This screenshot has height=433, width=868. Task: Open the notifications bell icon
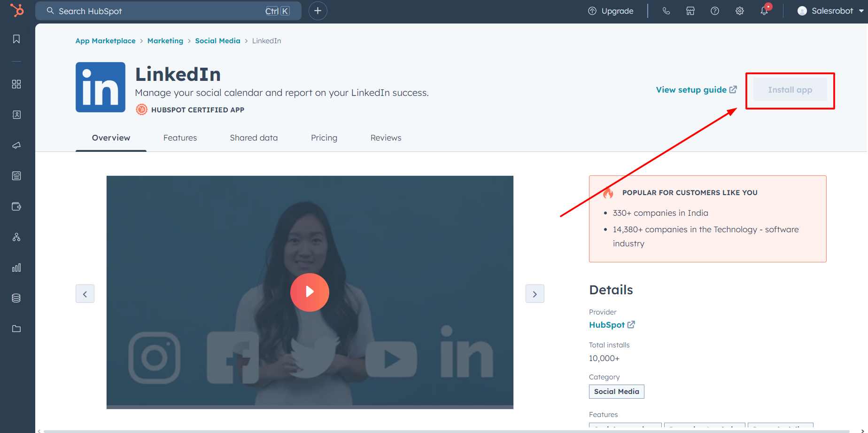click(764, 11)
